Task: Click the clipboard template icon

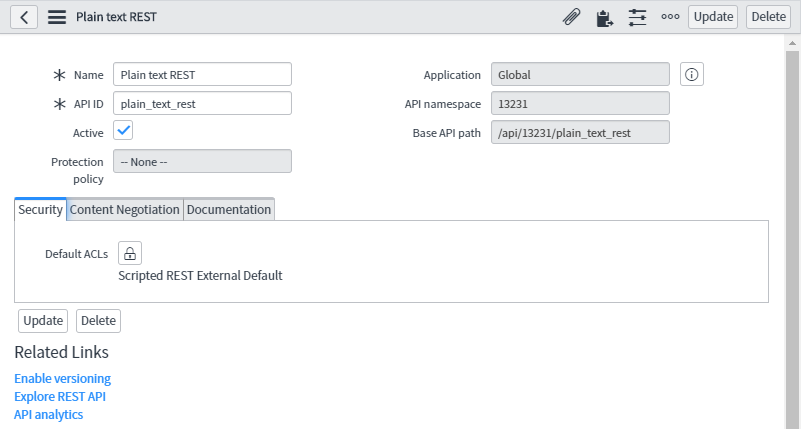Action: 604,17
